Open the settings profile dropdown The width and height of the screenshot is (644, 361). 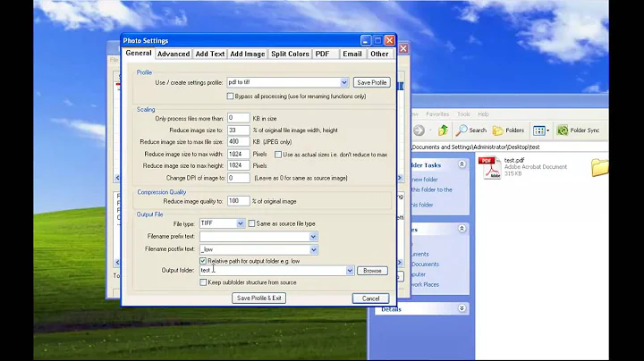tap(344, 82)
